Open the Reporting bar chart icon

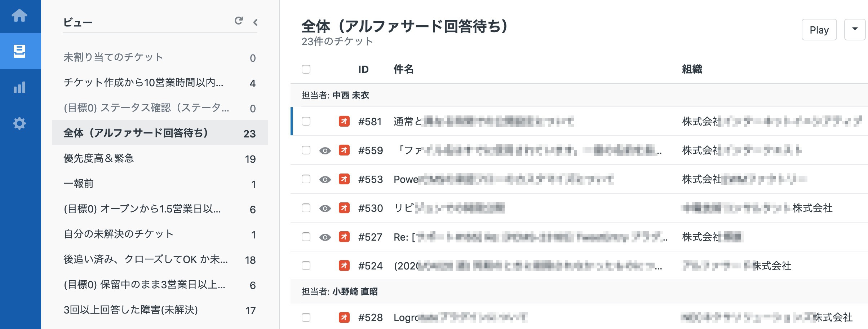[19, 87]
